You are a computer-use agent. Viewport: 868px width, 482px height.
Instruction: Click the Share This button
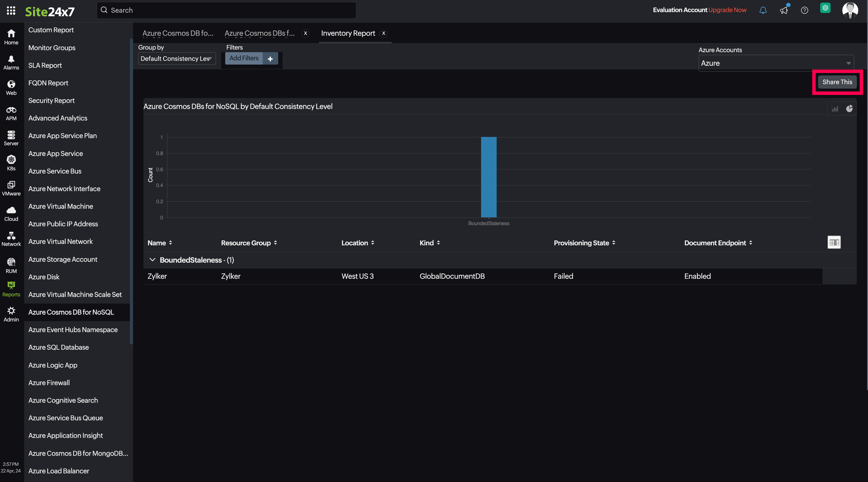coord(837,82)
